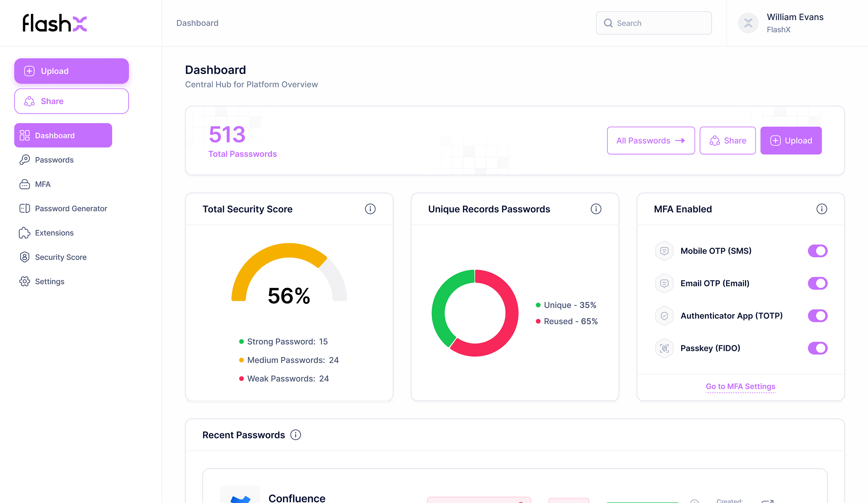Toggle the Authenticator App (TOTP) switch
Image resolution: width=868 pixels, height=503 pixels.
click(x=818, y=316)
